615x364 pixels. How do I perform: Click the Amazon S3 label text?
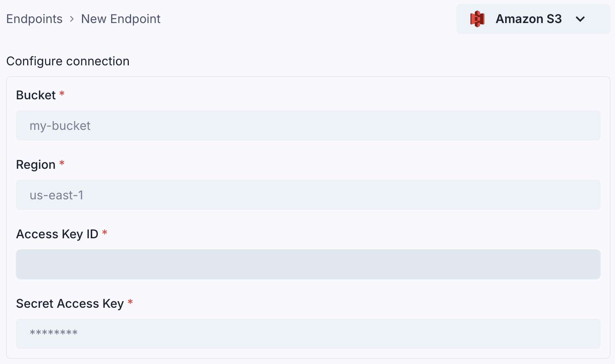pos(528,19)
